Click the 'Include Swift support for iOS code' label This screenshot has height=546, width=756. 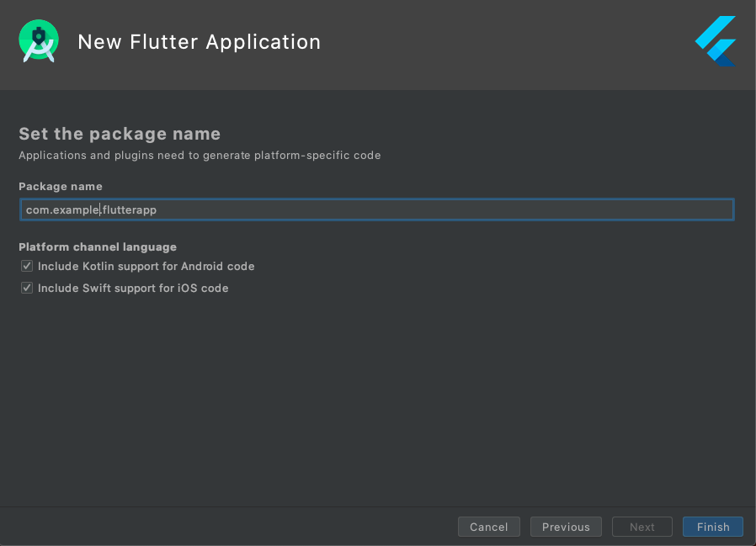tap(133, 289)
